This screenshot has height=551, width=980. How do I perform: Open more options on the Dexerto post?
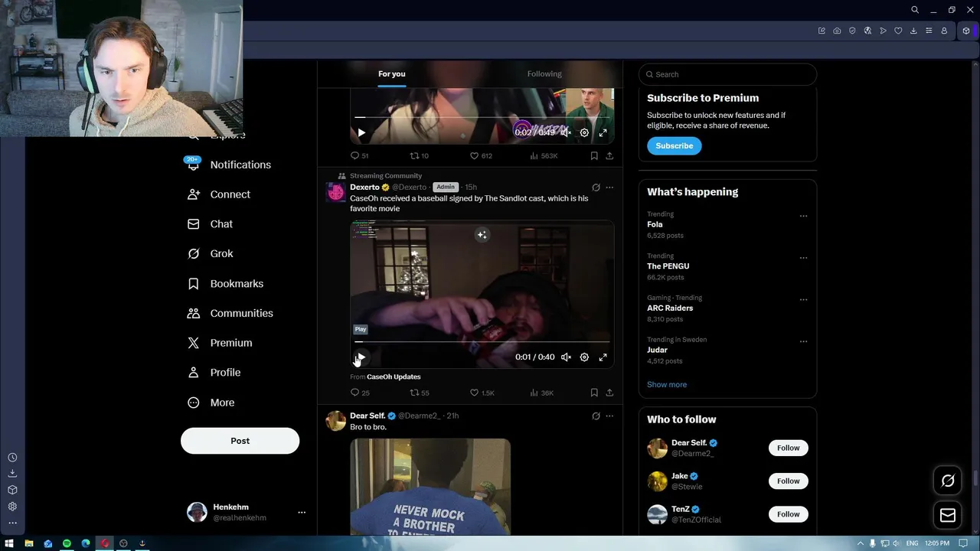coord(609,187)
